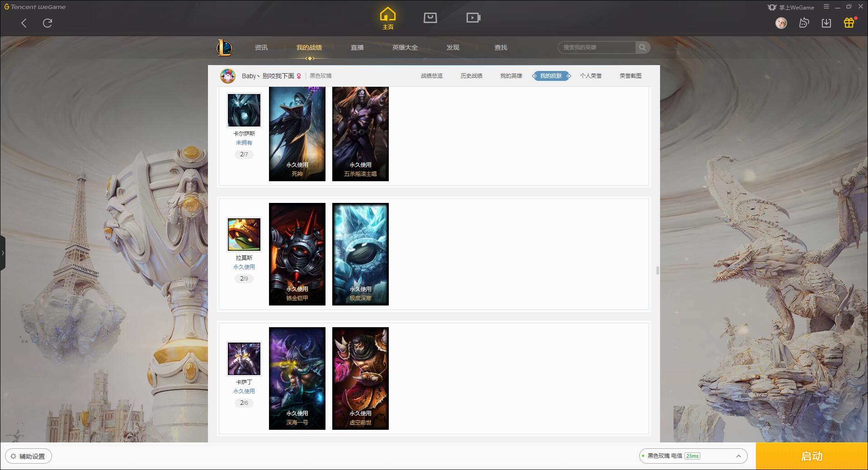This screenshot has width=868, height=470.
Task: Expand the 黑色玫瑰 电信 server dropdown
Action: [x=693, y=456]
